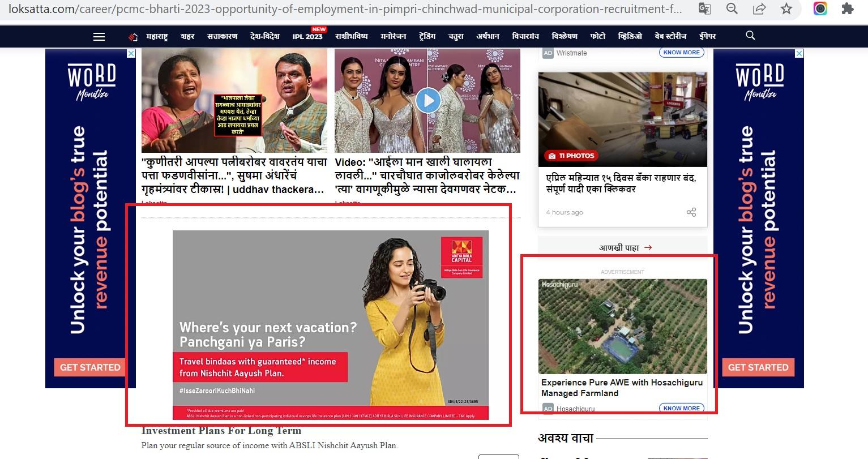The width and height of the screenshot is (868, 459).
Task: Open the राशीभविष्य menu item
Action: coord(351,36)
